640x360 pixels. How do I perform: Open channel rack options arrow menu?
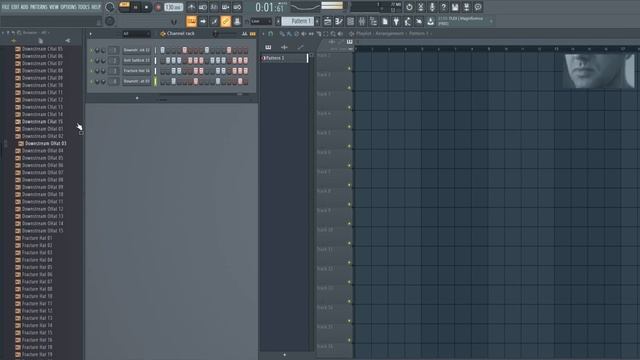click(91, 34)
